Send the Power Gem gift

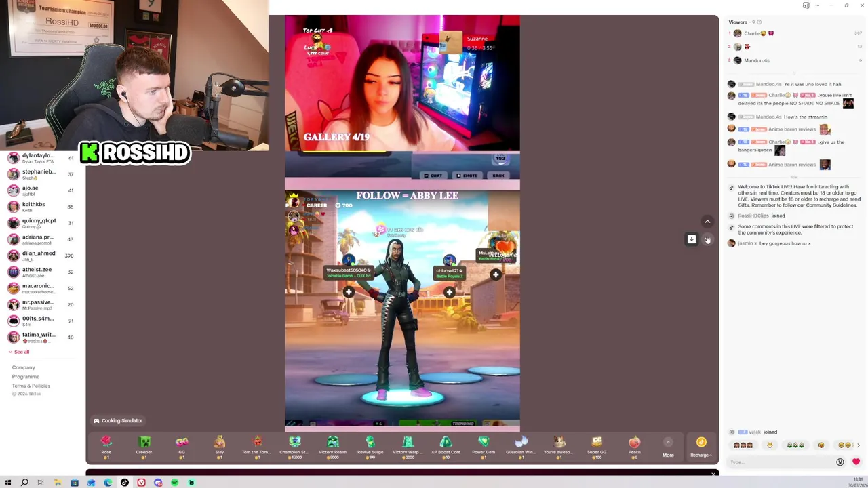pos(484,447)
